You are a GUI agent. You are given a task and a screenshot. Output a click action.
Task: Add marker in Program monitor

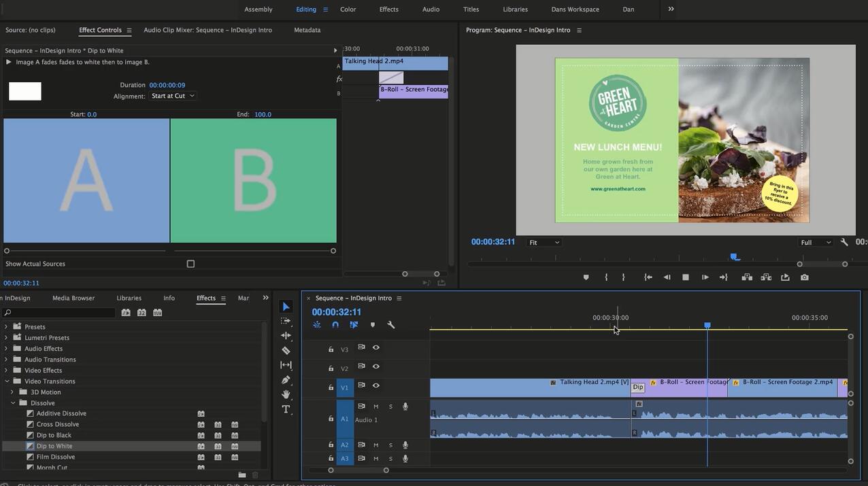[586, 277]
